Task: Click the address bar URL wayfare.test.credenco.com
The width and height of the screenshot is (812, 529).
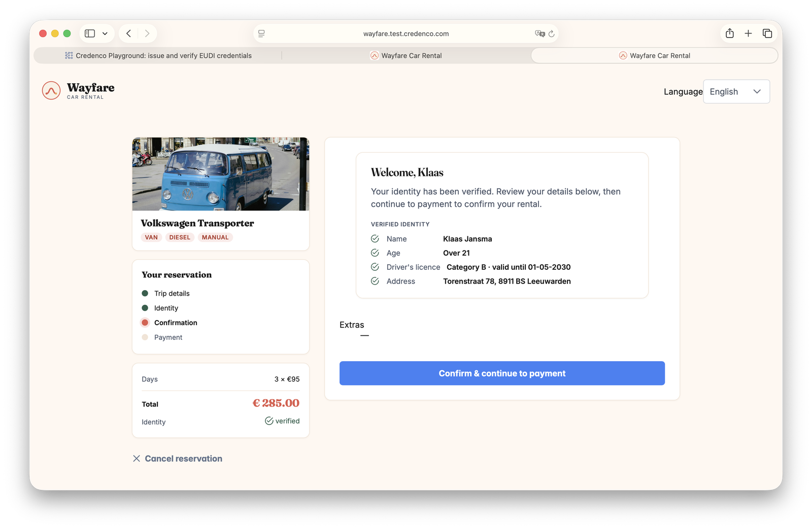Action: pos(406,33)
